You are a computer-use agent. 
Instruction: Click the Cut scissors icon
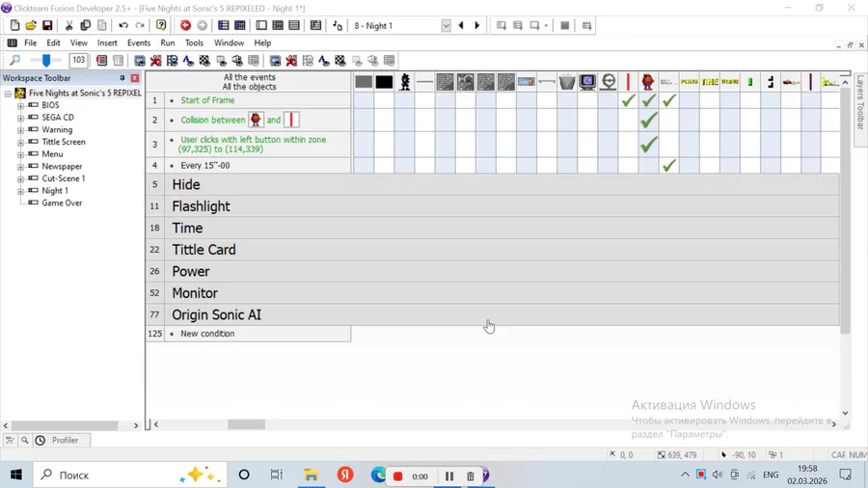68,25
